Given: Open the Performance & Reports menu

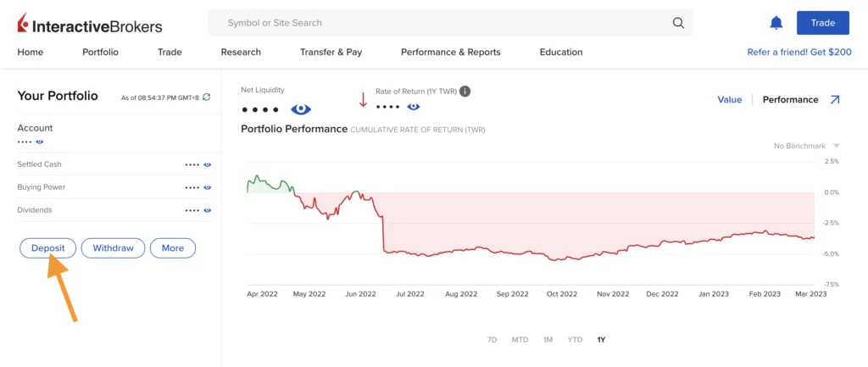Looking at the screenshot, I should [450, 52].
